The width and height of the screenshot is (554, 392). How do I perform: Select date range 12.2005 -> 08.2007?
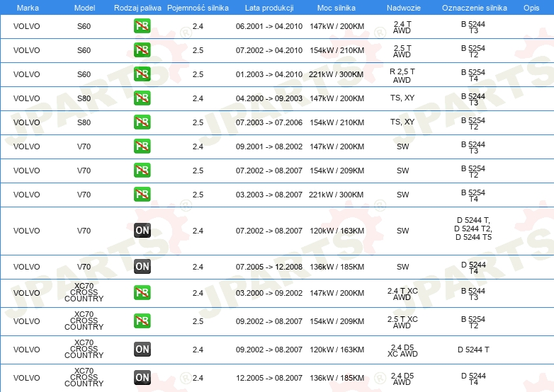pyautogui.click(x=269, y=378)
